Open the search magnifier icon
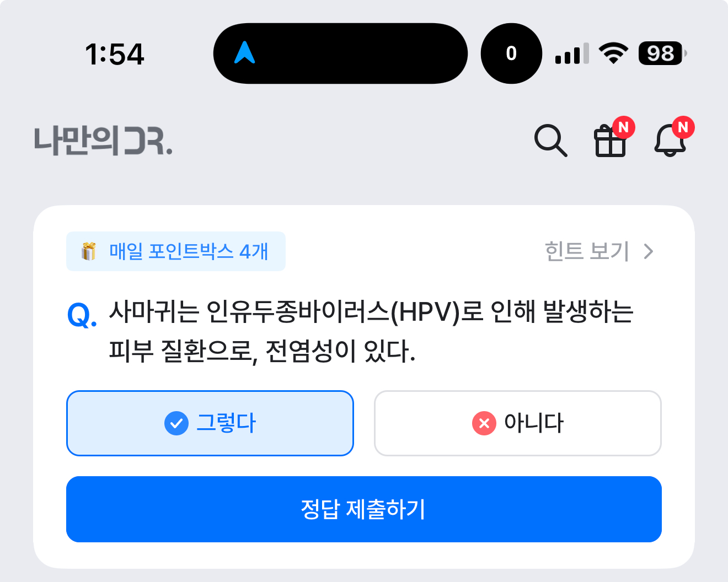The image size is (728, 582). (x=550, y=141)
